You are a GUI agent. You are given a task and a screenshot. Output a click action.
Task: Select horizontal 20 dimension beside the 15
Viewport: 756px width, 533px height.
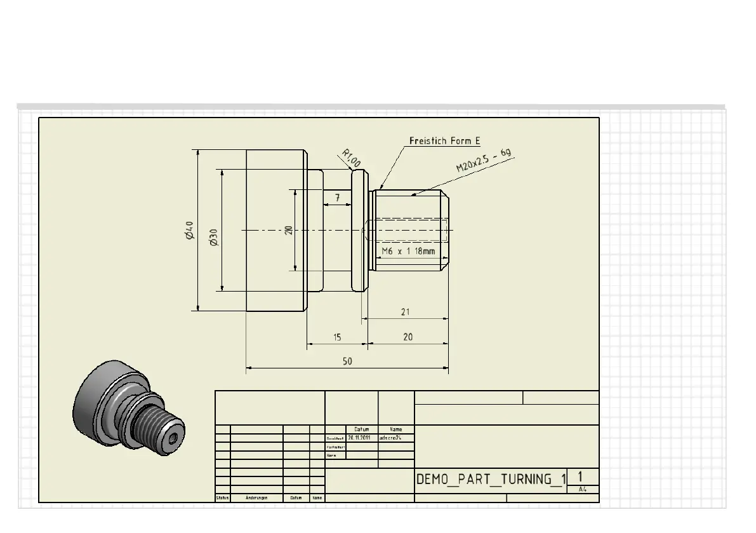coord(408,337)
